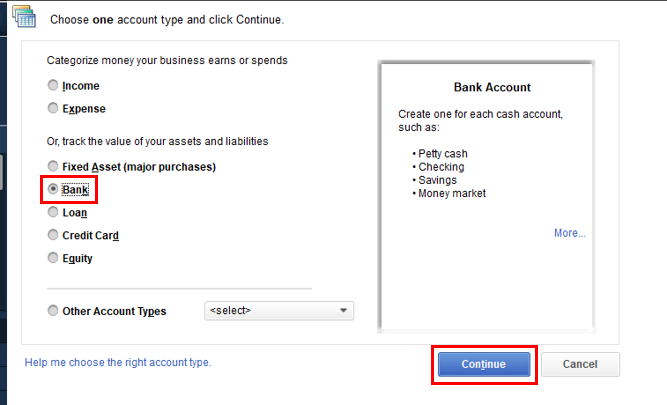The image size is (667, 405).
Task: Select Fixed Asset (major purchases) option
Action: [x=53, y=166]
